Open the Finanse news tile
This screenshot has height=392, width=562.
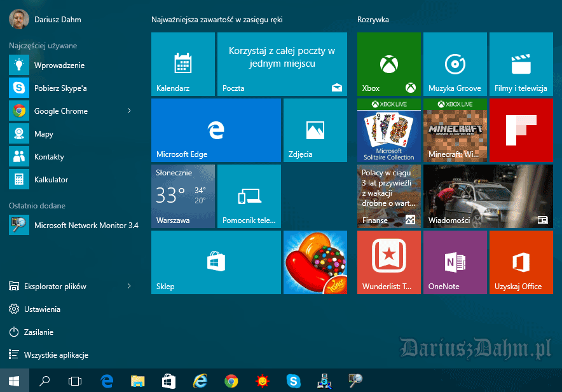pyautogui.click(x=389, y=196)
